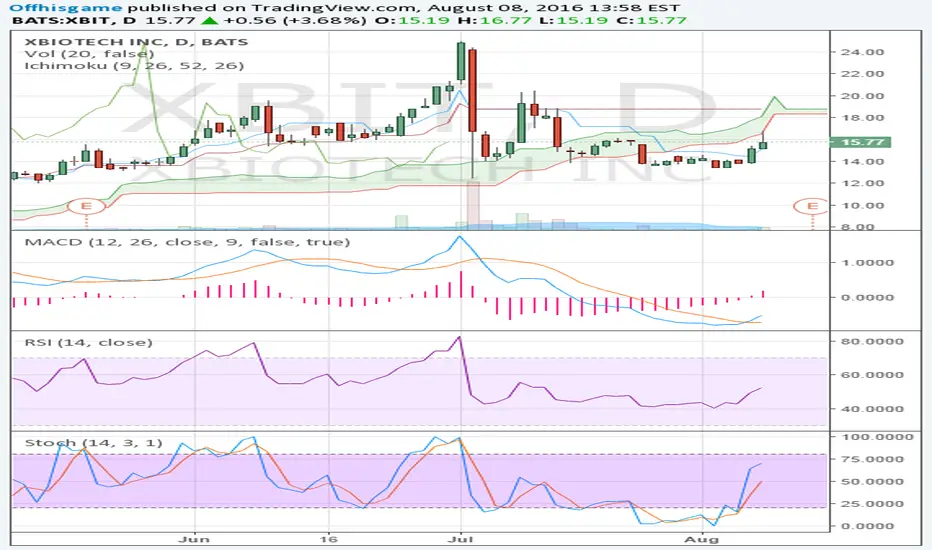The width and height of the screenshot is (932, 550).
Task: Click the RSI 60.0000 axis label
Action: pyautogui.click(x=871, y=375)
